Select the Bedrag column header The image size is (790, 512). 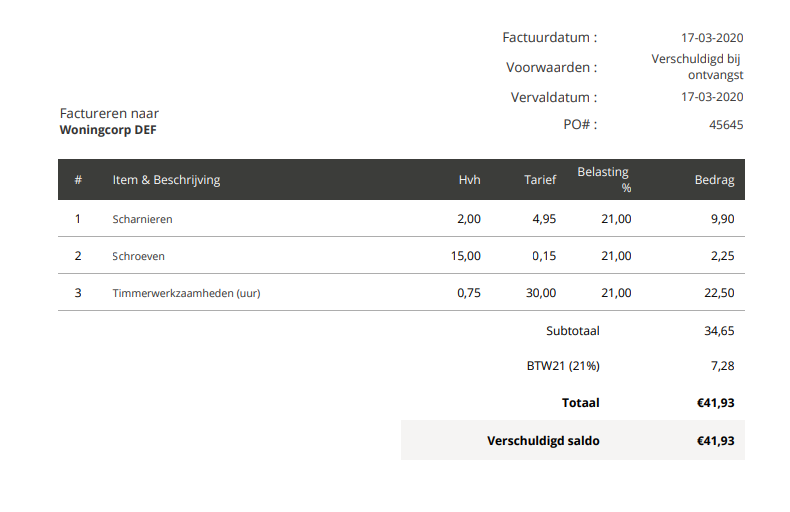coord(714,180)
